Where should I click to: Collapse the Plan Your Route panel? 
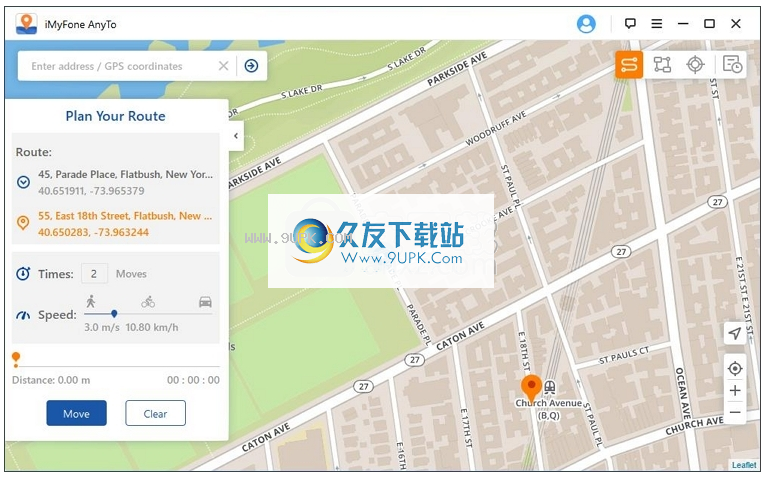pyautogui.click(x=236, y=136)
